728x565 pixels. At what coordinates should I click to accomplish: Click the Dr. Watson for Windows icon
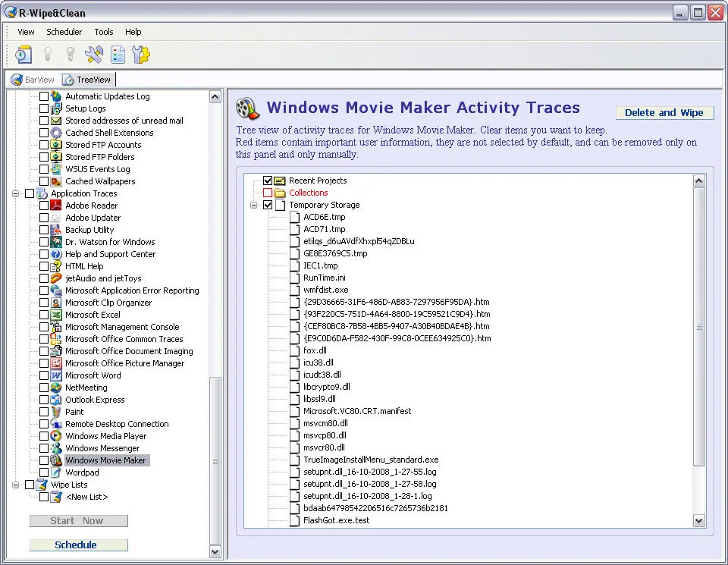[x=56, y=242]
